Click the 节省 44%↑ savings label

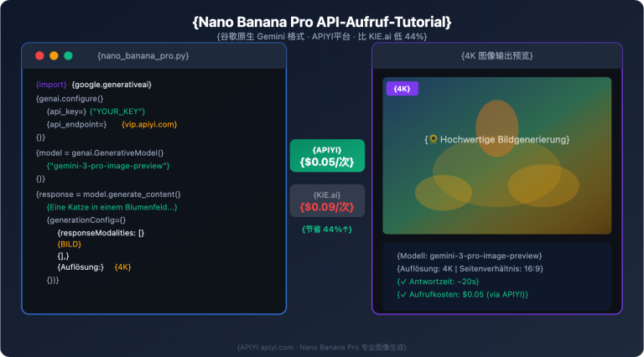click(x=327, y=230)
